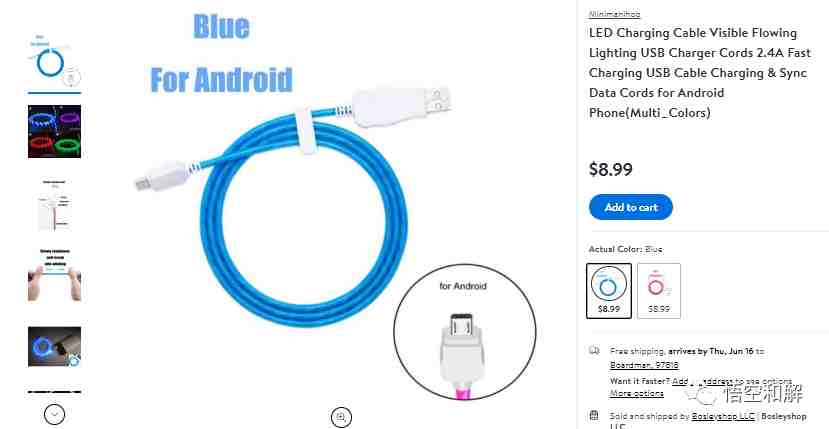Click the partially visible bottom thumbnail
This screenshot has height=429, width=829.
click(54, 393)
